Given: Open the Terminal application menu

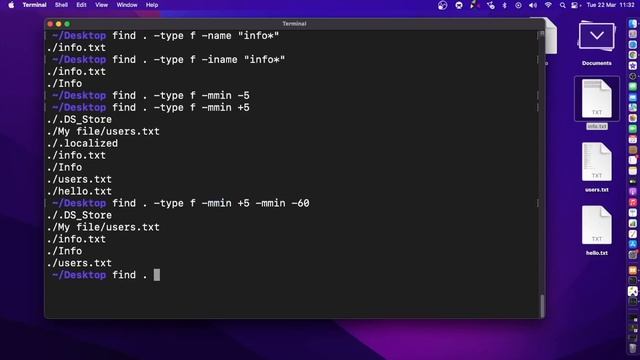Looking at the screenshot, I should pos(34,5).
